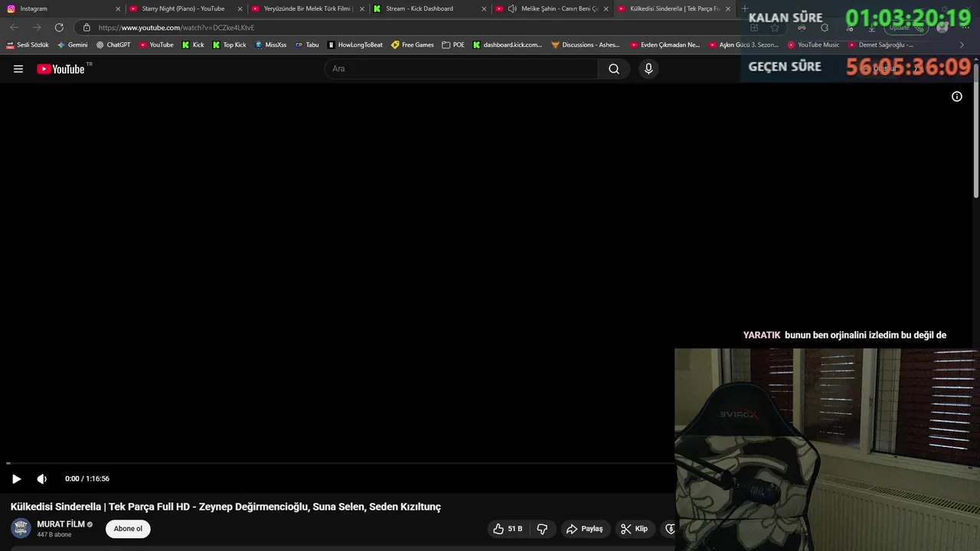Screen dimensions: 980x551
Task: Open the MURAT FİLM channel name
Action: pyautogui.click(x=61, y=524)
